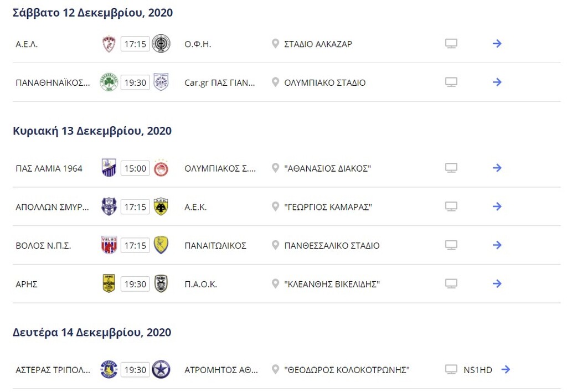Click the Panathinaikos shamrock club crest
This screenshot has width=567, height=392.
coord(109,82)
